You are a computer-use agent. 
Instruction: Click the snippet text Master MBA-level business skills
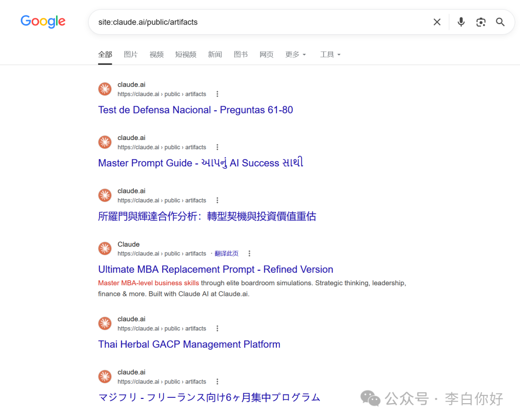(x=149, y=283)
